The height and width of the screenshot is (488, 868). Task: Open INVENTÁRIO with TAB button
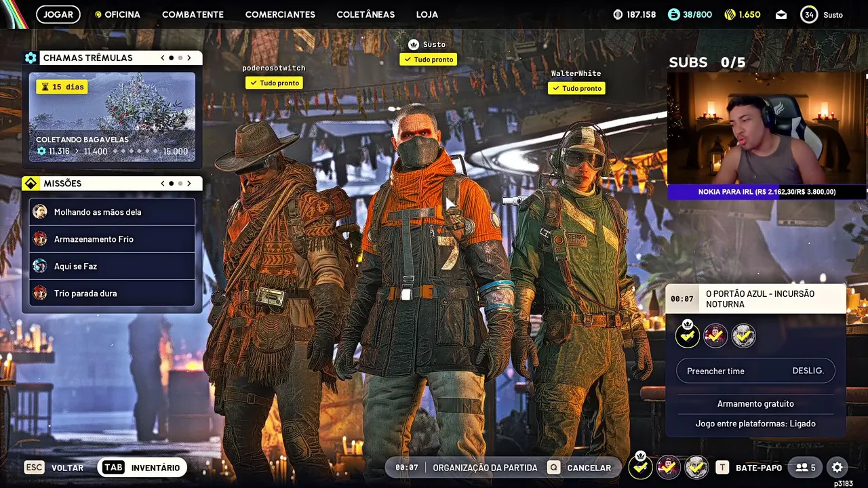pyautogui.click(x=142, y=468)
